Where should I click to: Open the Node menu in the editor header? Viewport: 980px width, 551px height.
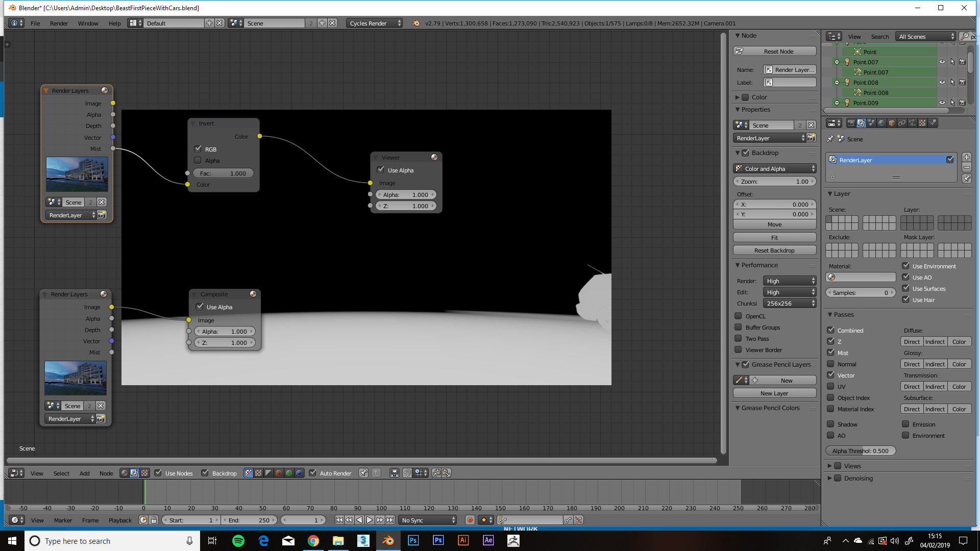point(106,473)
